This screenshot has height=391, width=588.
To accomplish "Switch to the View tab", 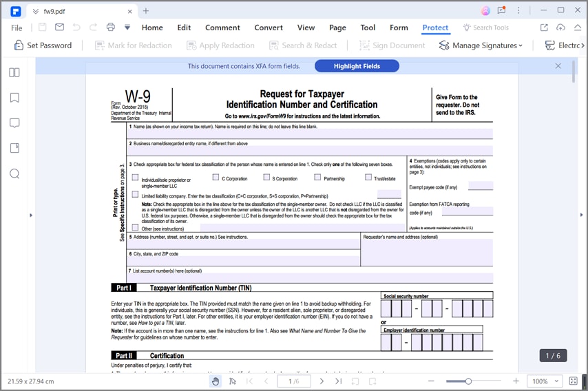I will coord(306,28).
